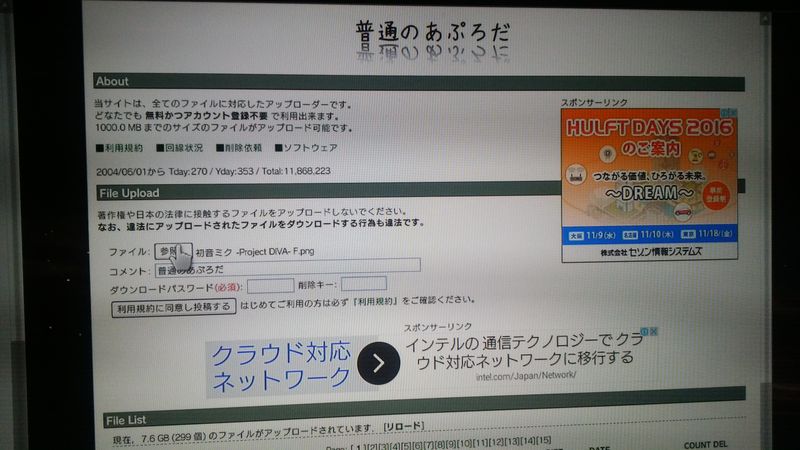Image resolution: width=800 pixels, height=450 pixels.
Task: Go to file list page [13]
Action: click(x=512, y=441)
